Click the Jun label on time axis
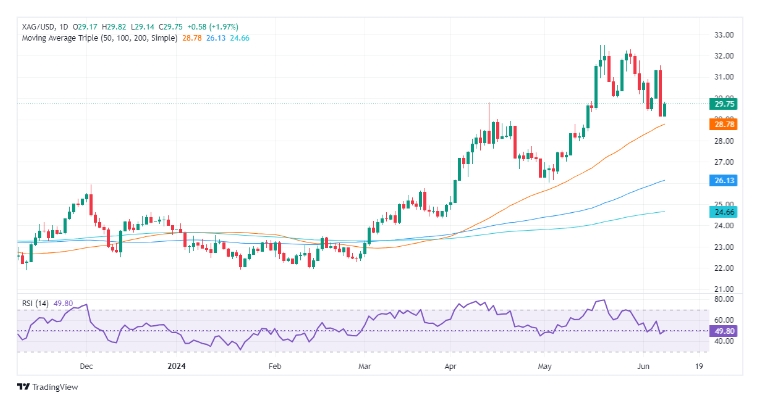Screen dimensions: 774x393 pos(644,367)
